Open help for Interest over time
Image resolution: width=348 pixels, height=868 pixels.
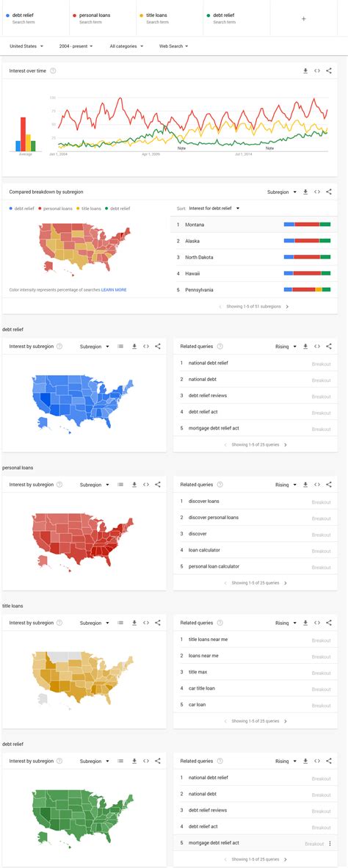(x=53, y=70)
